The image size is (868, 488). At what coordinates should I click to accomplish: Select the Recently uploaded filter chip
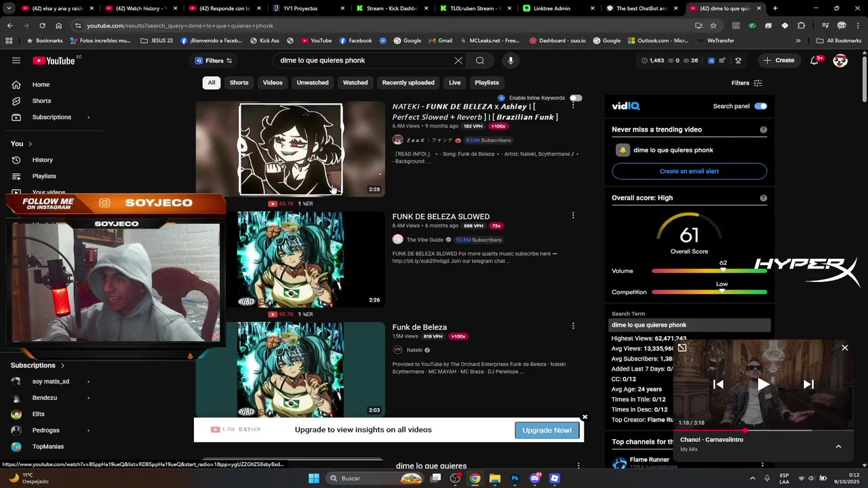coord(408,83)
